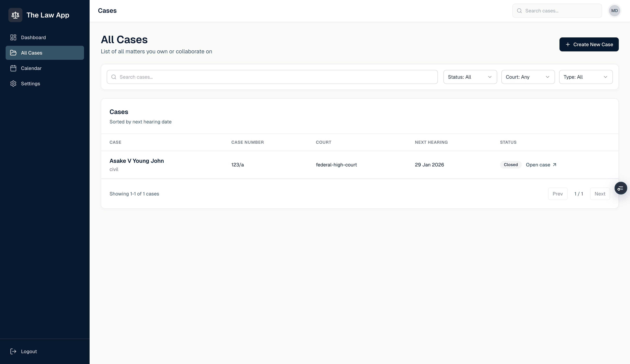The height and width of the screenshot is (364, 630).
Task: Click the Calendar icon in sidebar
Action: tap(13, 68)
